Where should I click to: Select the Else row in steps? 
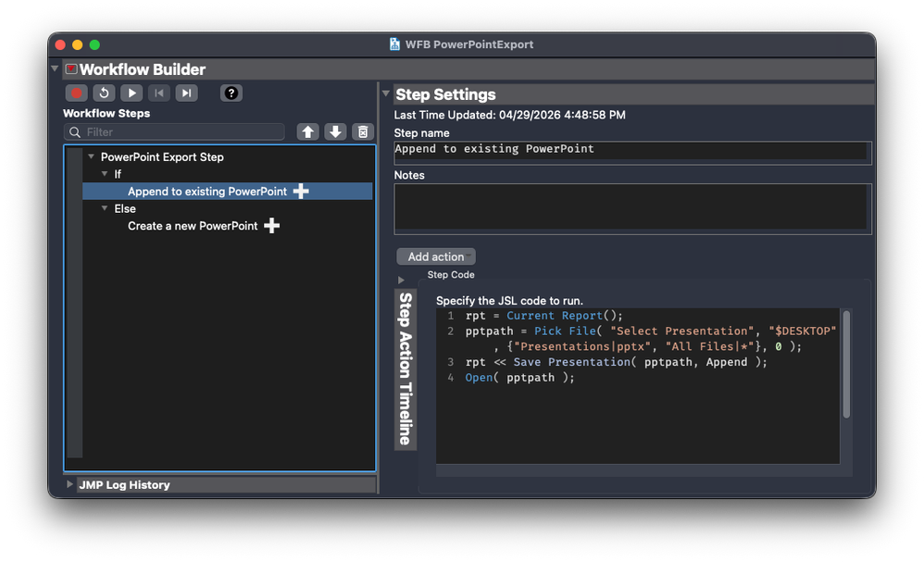(125, 208)
